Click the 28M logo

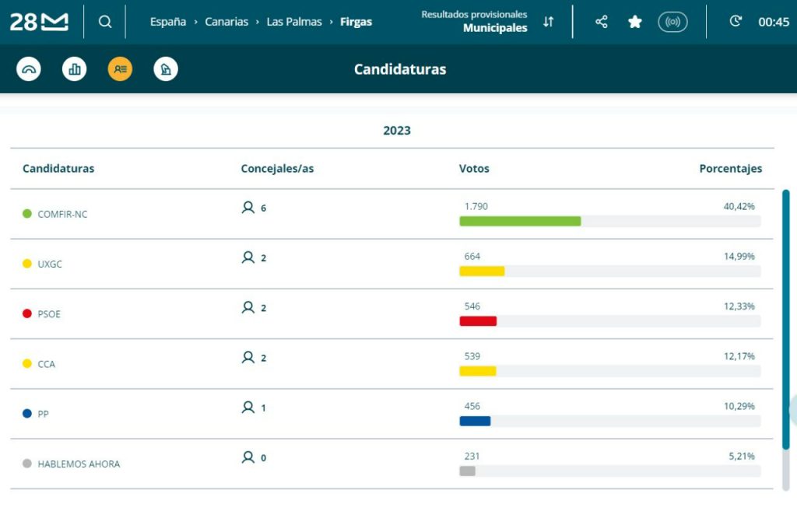(x=39, y=22)
